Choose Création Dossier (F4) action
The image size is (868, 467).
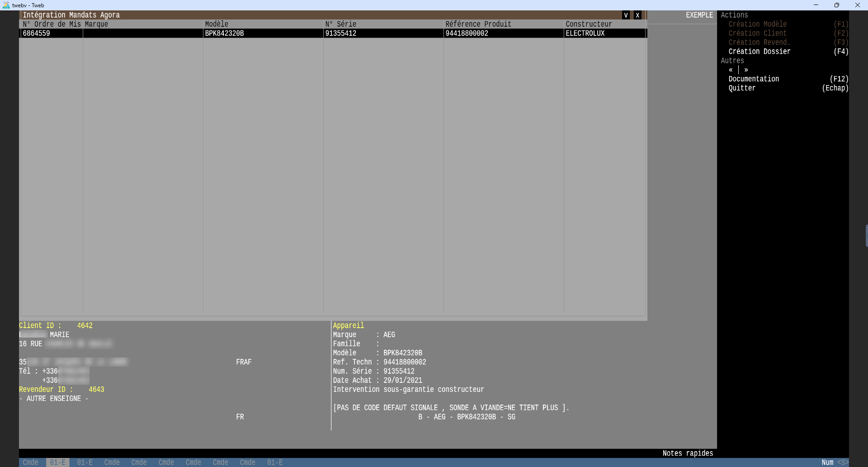click(759, 52)
